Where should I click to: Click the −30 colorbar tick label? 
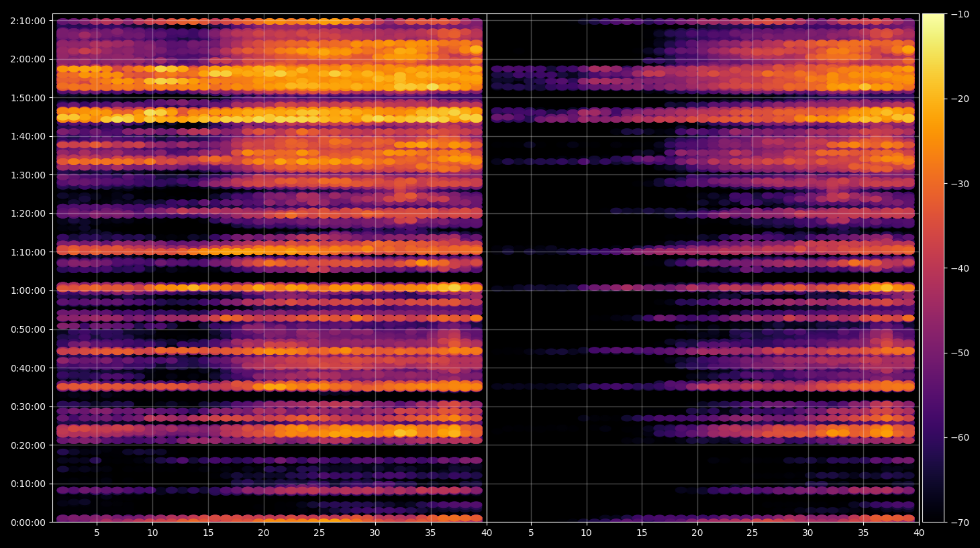tap(960, 184)
